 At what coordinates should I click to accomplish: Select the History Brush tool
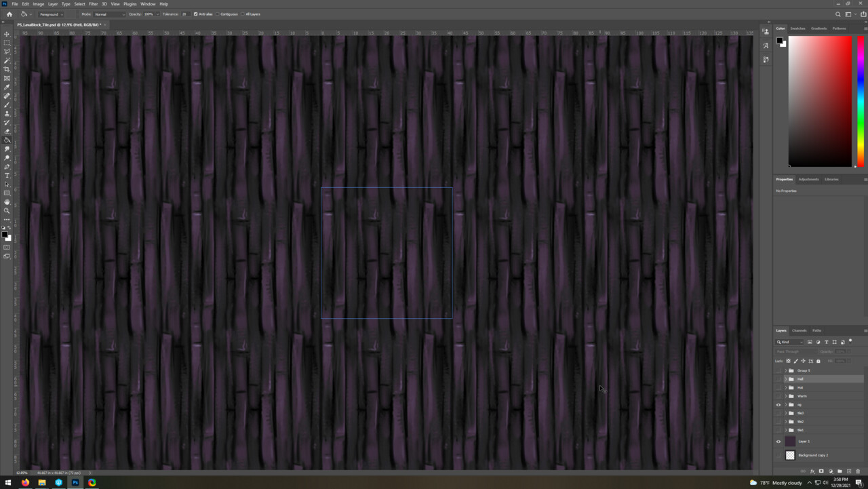(7, 123)
